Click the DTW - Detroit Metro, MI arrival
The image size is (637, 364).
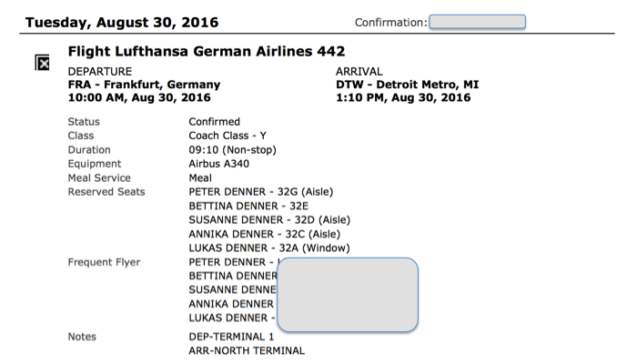[x=407, y=85]
